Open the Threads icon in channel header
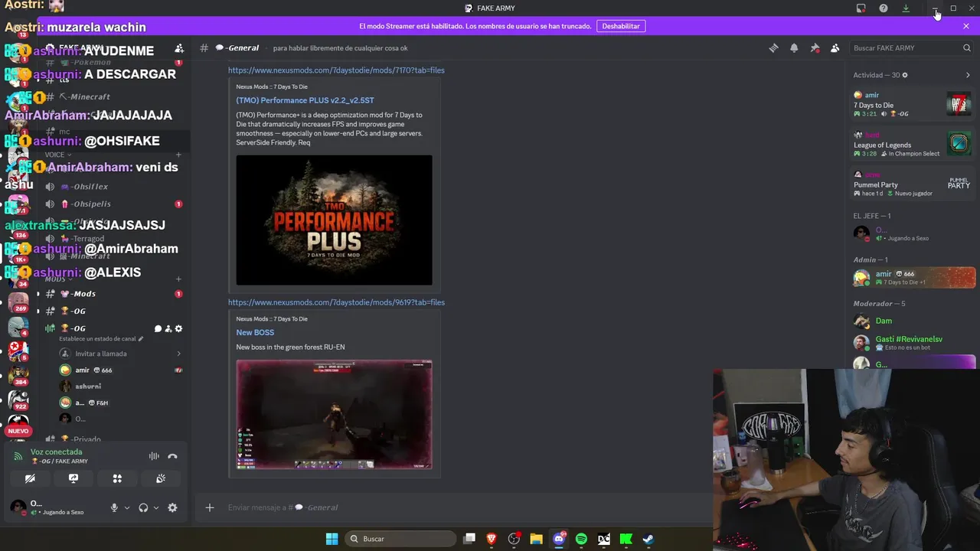 point(773,48)
